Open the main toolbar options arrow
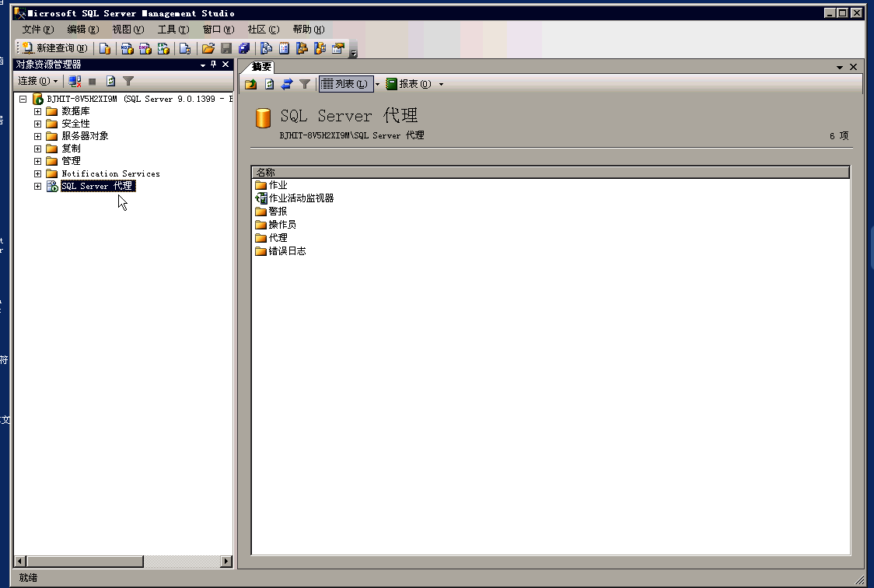The height and width of the screenshot is (588, 874). pyautogui.click(x=353, y=53)
